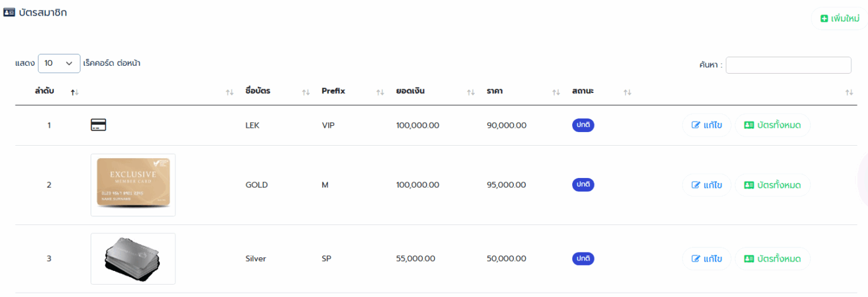Sort by ชื่อบัตร column arrows icon
The image size is (868, 297).
(x=306, y=92)
